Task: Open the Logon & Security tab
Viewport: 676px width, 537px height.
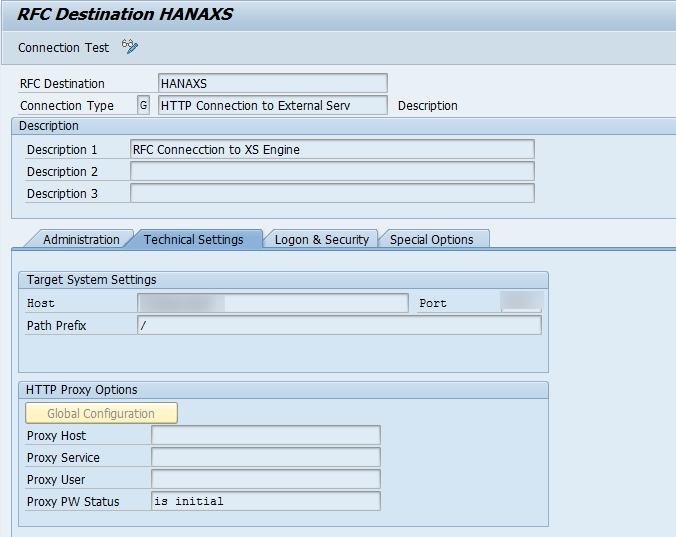Action: coord(322,240)
